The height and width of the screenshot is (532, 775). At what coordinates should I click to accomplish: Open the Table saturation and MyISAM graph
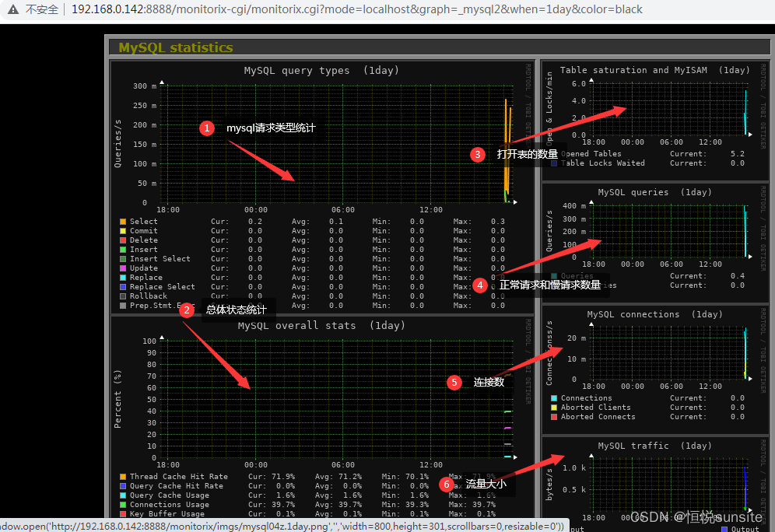pos(655,120)
